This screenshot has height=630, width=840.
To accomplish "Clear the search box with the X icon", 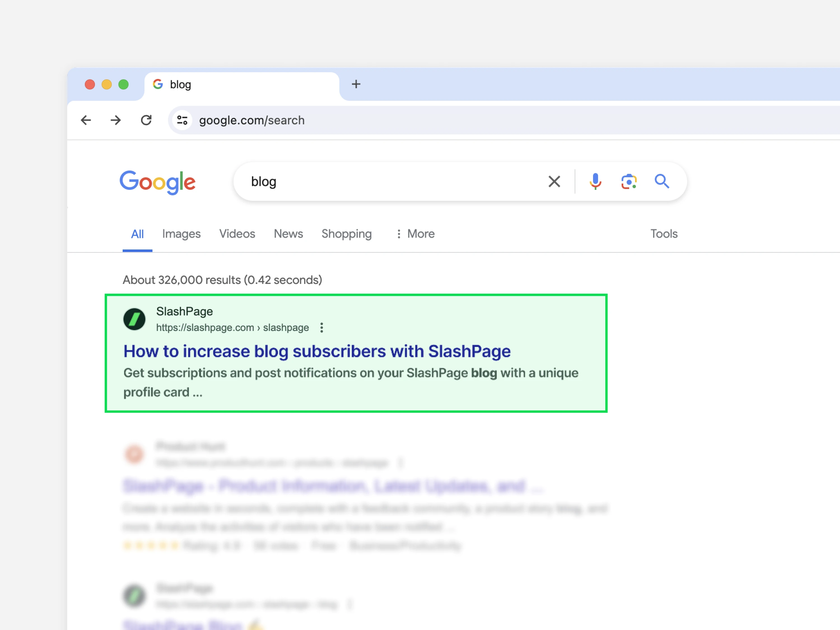I will [x=554, y=181].
